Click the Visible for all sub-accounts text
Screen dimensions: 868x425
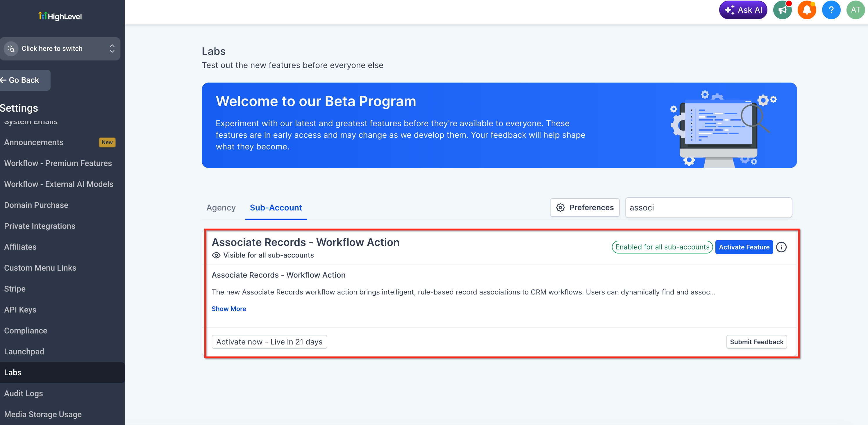tap(269, 255)
